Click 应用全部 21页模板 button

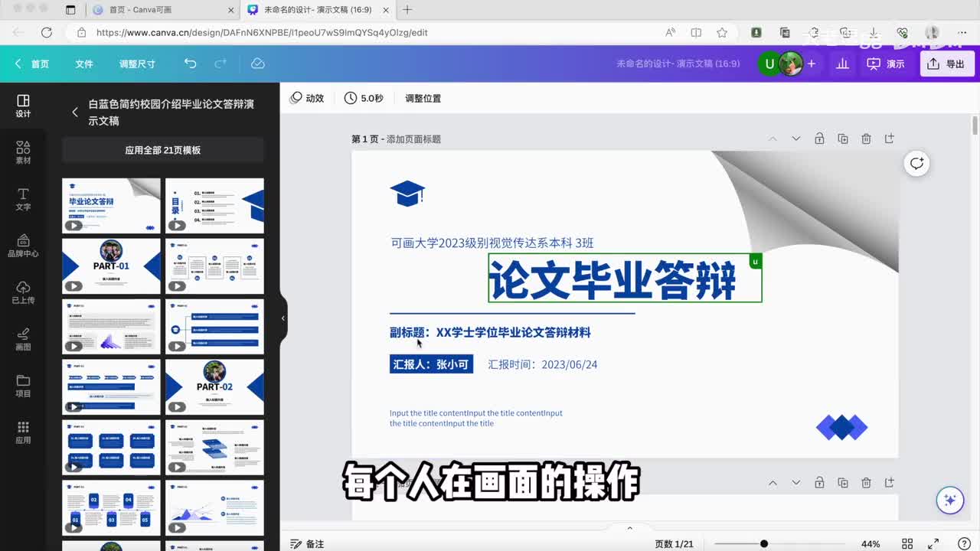pos(162,150)
